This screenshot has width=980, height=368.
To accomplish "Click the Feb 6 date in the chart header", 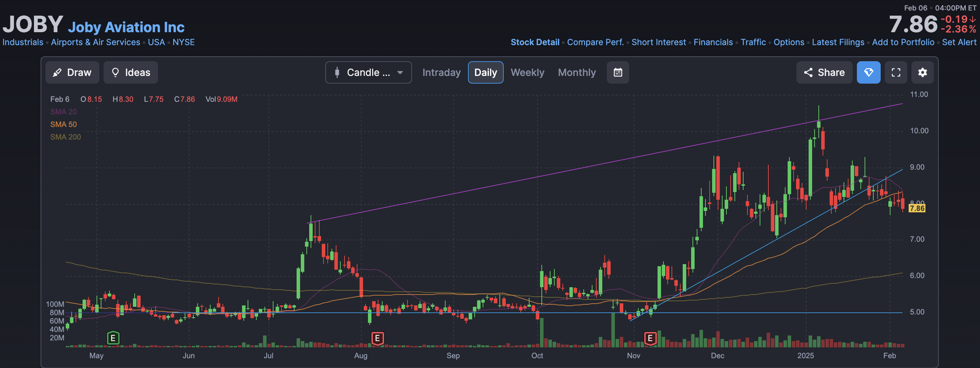I will pos(60,99).
